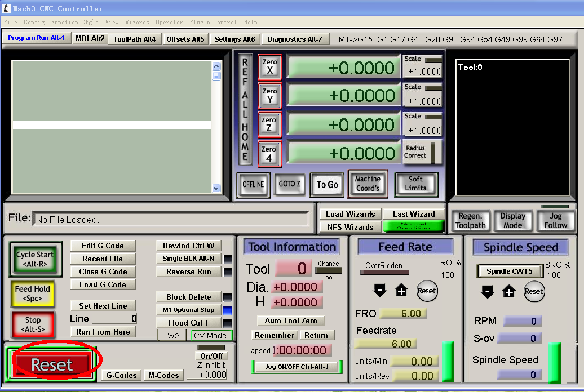Click the Spindle Speed green level bar
The image size is (584, 392).
pos(554,363)
